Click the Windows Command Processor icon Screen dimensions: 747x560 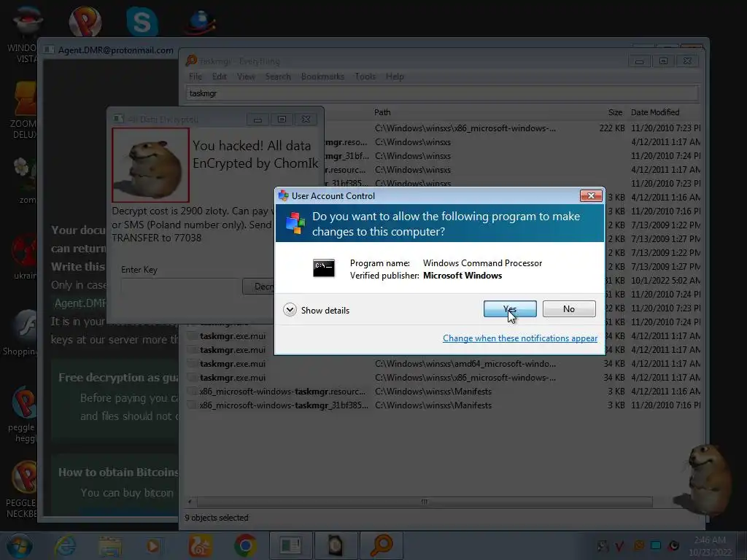click(x=323, y=268)
